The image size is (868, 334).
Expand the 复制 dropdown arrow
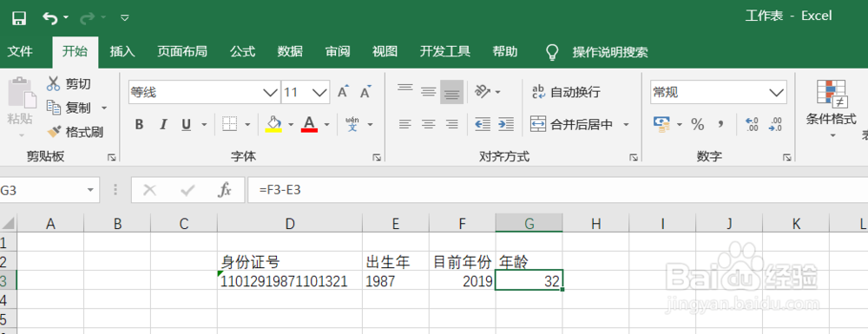pyautogui.click(x=103, y=108)
